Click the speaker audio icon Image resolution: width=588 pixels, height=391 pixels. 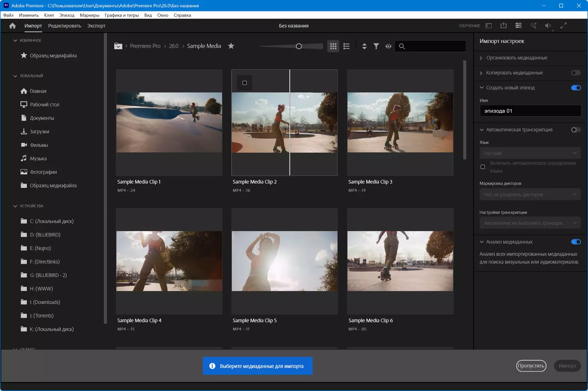548,26
